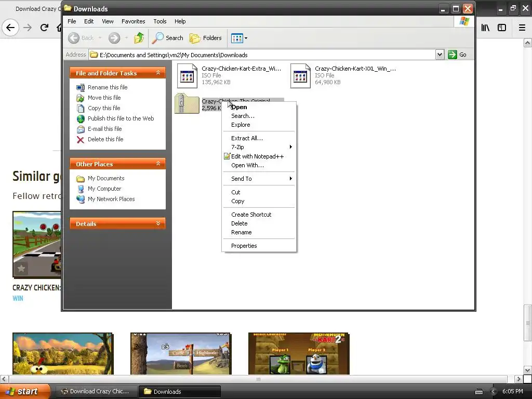Choose Search... from the context menu
The width and height of the screenshot is (532, 399).
click(x=259, y=116)
